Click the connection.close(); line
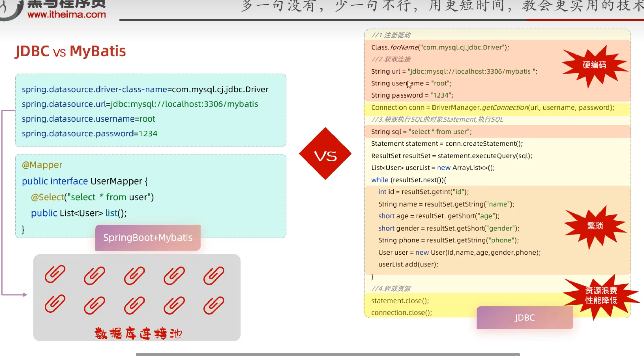Viewport: 644px width, 356px height. (402, 313)
